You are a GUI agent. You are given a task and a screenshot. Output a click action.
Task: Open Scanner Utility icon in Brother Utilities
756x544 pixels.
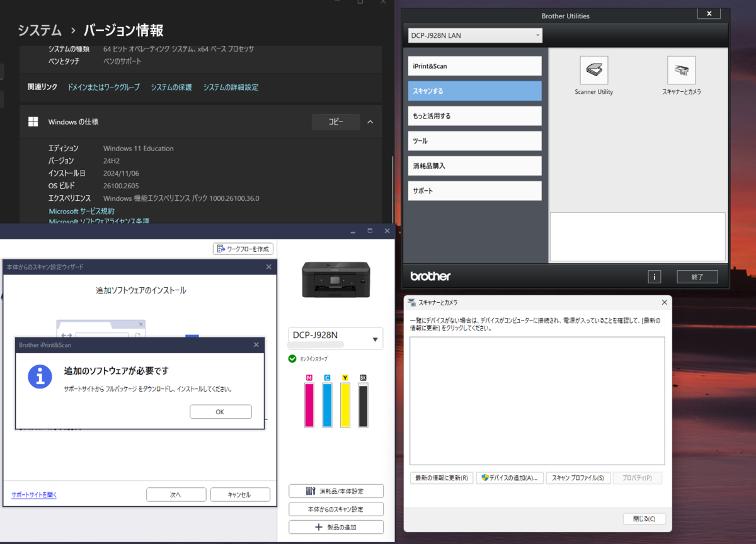593,71
